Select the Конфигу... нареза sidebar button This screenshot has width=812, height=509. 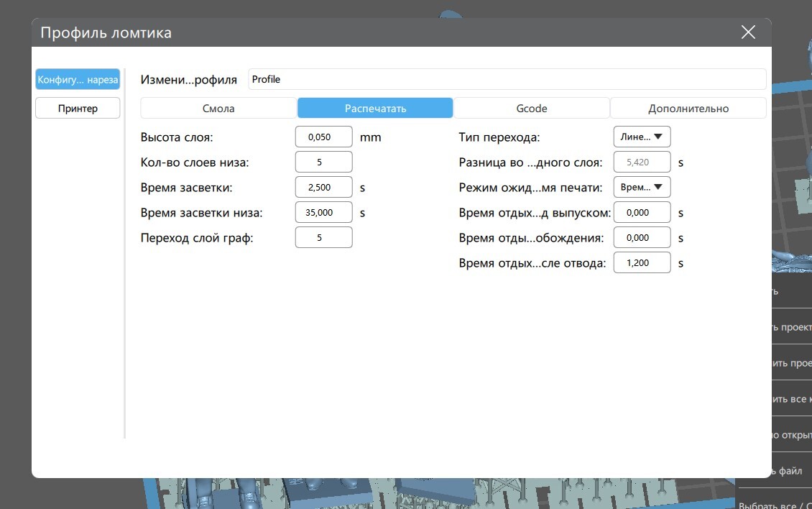pyautogui.click(x=78, y=79)
